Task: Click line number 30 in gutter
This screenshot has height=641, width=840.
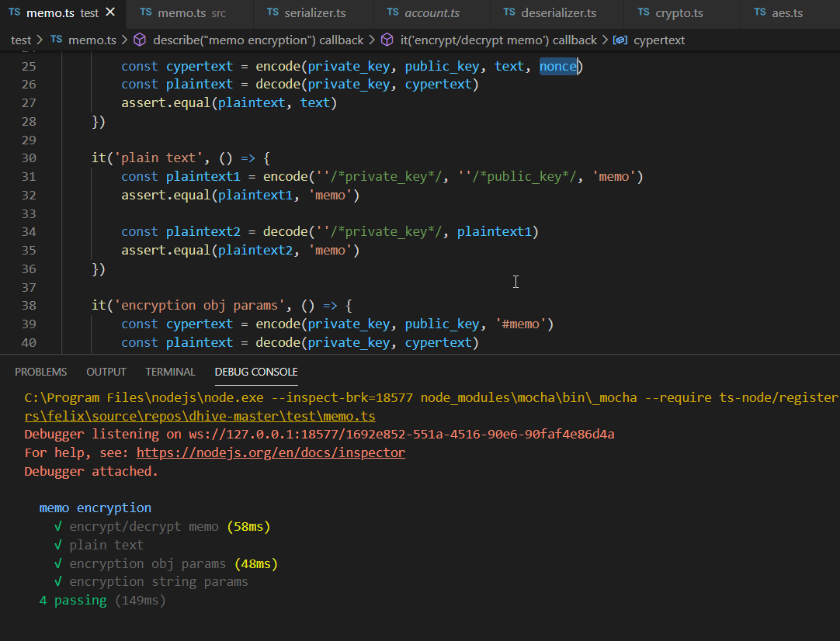Action: click(29, 158)
